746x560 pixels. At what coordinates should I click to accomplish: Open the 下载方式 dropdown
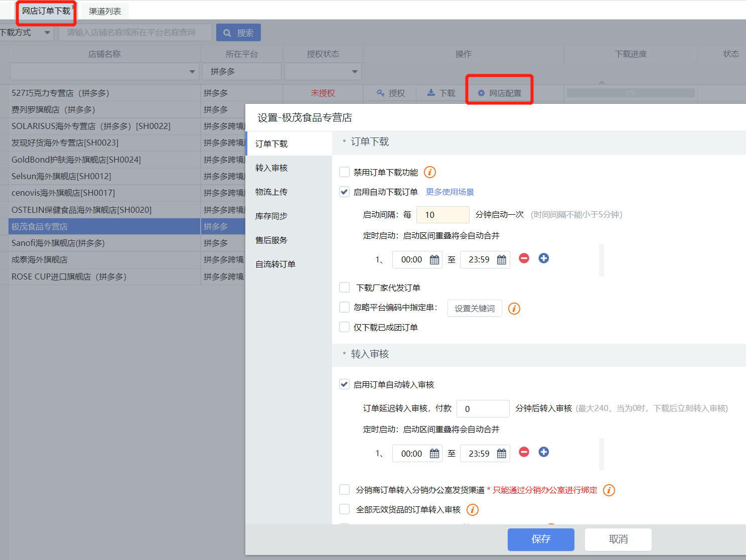click(x=26, y=33)
